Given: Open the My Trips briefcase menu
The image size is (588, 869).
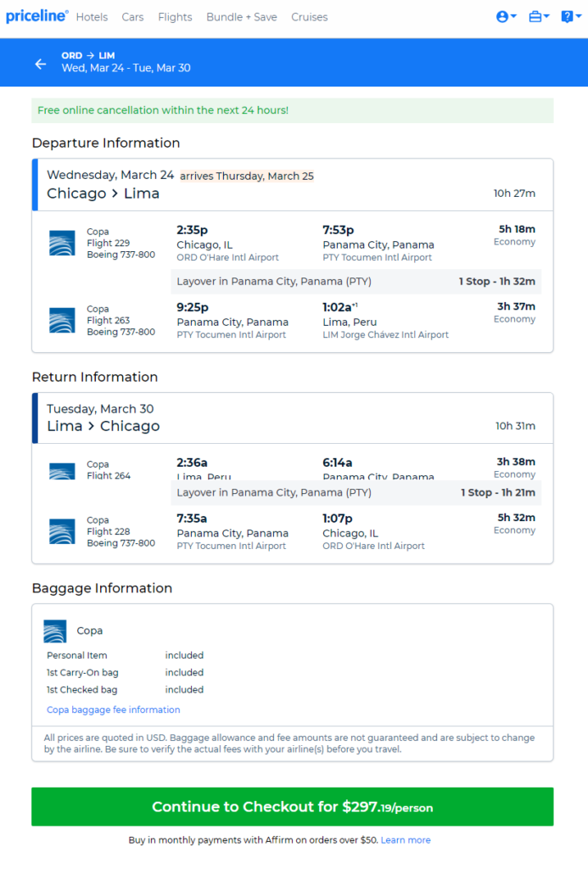Looking at the screenshot, I should click(x=539, y=17).
